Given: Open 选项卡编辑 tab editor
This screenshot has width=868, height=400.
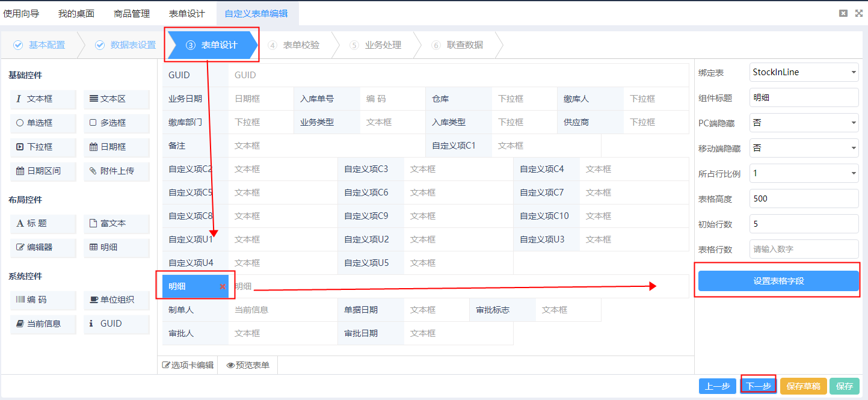Looking at the screenshot, I should (188, 365).
